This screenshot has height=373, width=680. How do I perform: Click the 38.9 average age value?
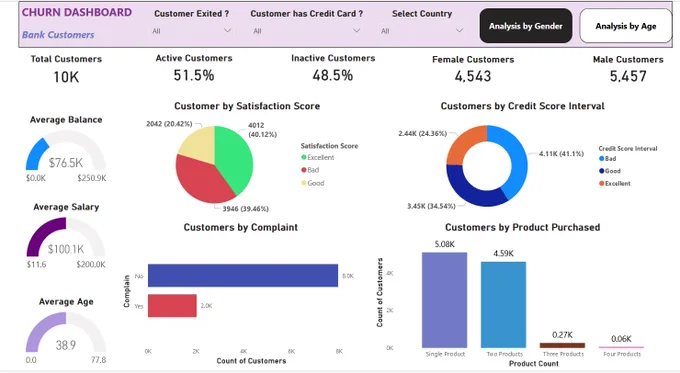[66, 345]
